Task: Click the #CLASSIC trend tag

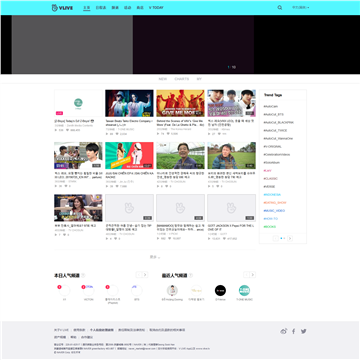Action: pos(270,178)
